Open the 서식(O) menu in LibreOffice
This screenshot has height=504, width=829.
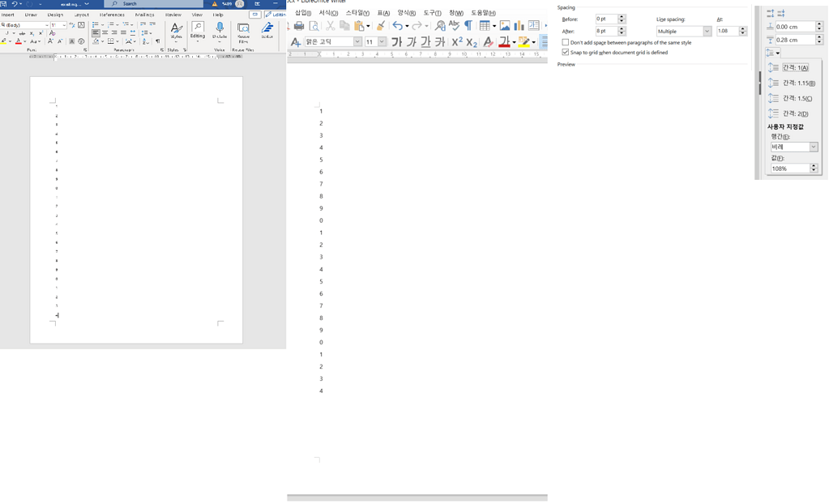[x=328, y=13]
